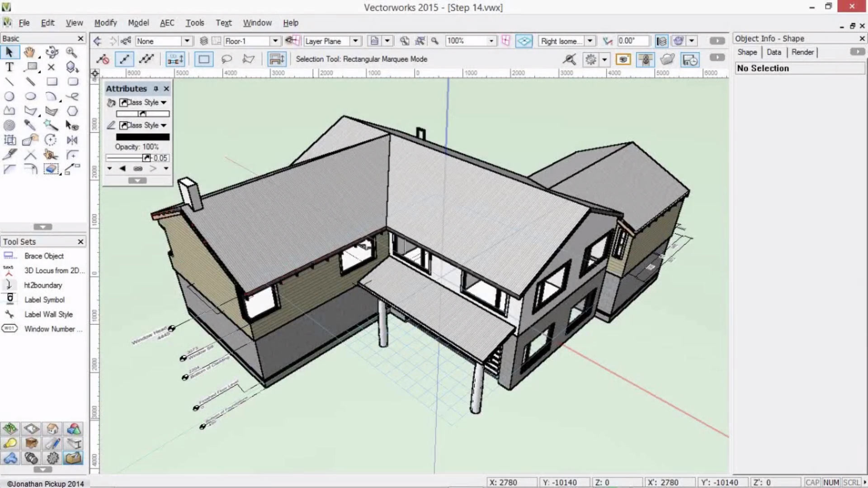Click the Shape tab in Object Info
Screen dimensions: 868x488
point(748,52)
